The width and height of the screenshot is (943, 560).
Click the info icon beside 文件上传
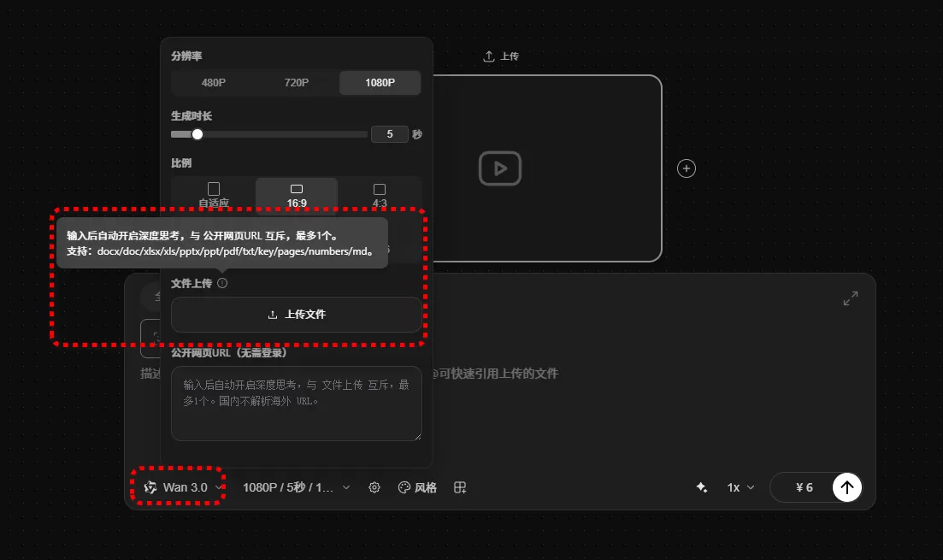click(222, 283)
